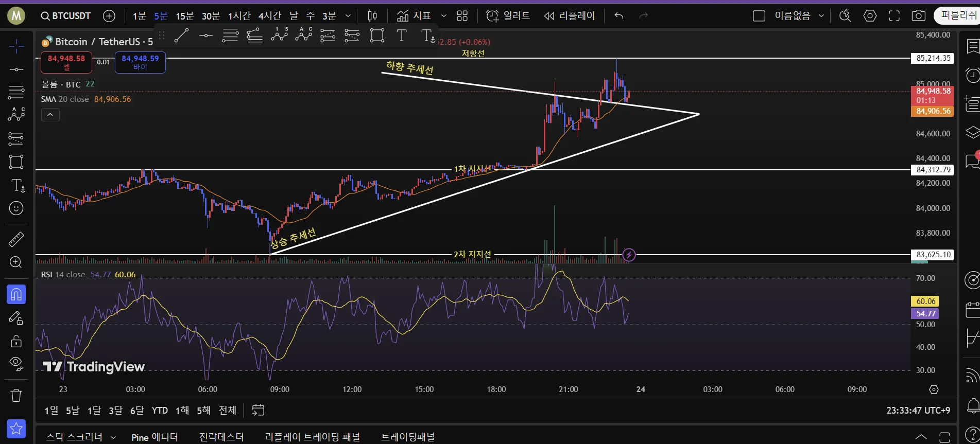Viewport: 980px width, 444px height.
Task: Toggle hide all drawings eye icon
Action: 16,364
